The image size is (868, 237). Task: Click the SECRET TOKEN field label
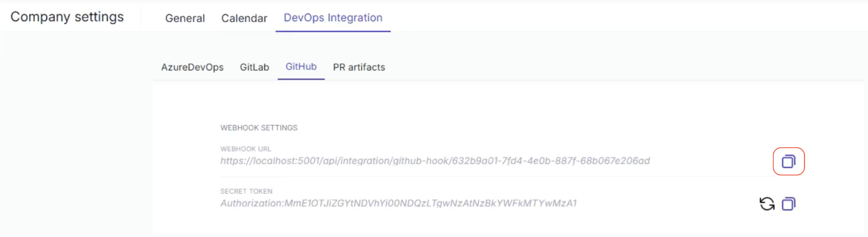click(x=246, y=191)
